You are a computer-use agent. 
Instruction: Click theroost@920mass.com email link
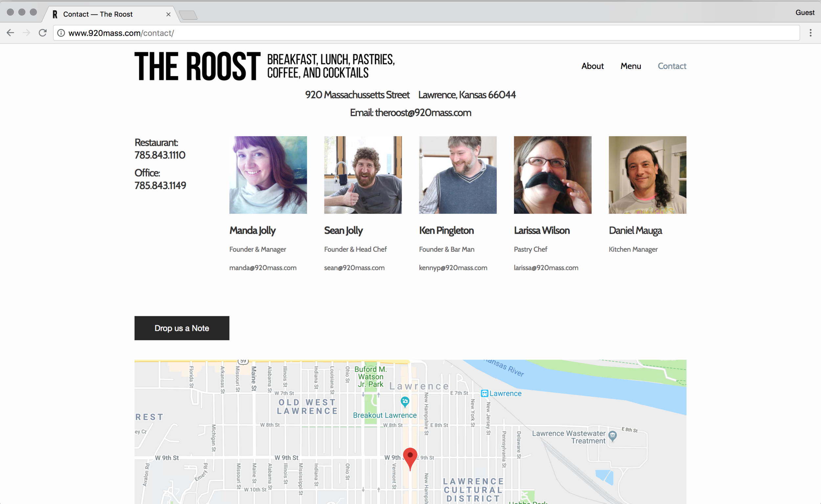[x=423, y=113]
